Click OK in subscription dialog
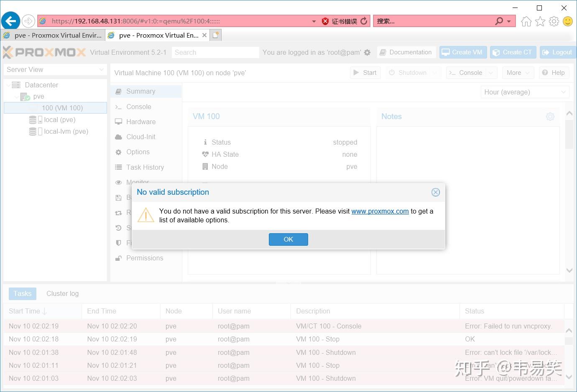The image size is (577, 392). pyautogui.click(x=288, y=239)
